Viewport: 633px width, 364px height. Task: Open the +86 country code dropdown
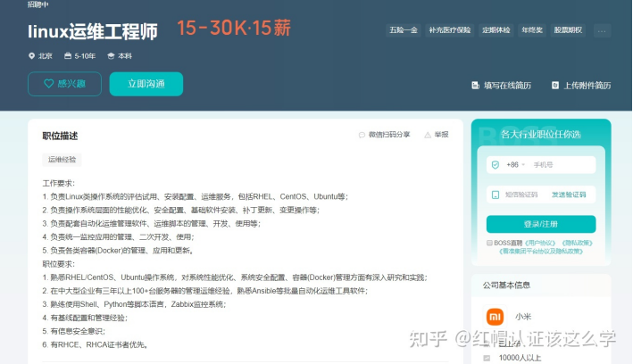(514, 165)
